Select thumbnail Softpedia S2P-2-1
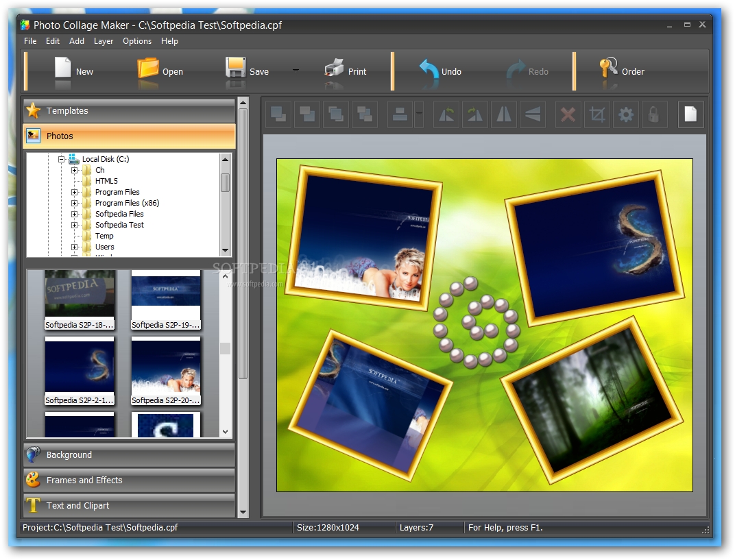This screenshot has height=560, width=735. 80,371
